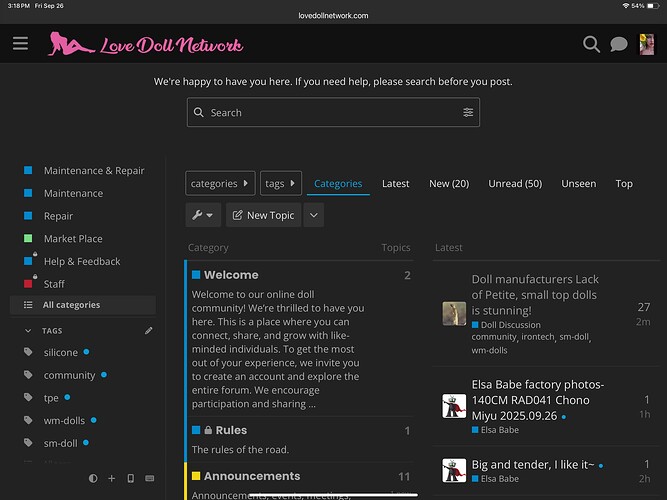Screen dimensions: 667x500
Task: Open the Welcome category link
Action: [230, 275]
